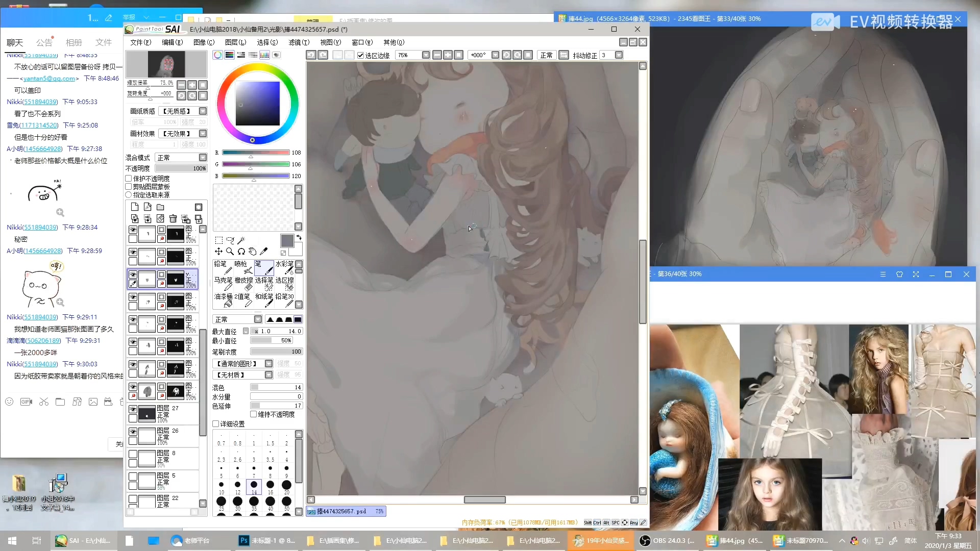Image resolution: width=980 pixels, height=551 pixels.
Task: Select the eyedropper color picker tool
Action: [x=264, y=252]
